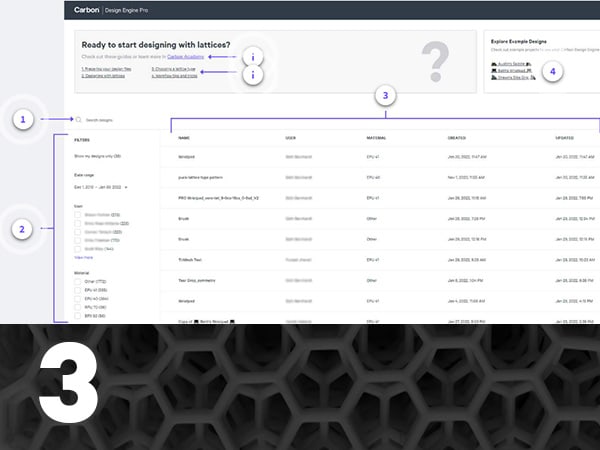Click annotation marker number 3

[388, 96]
